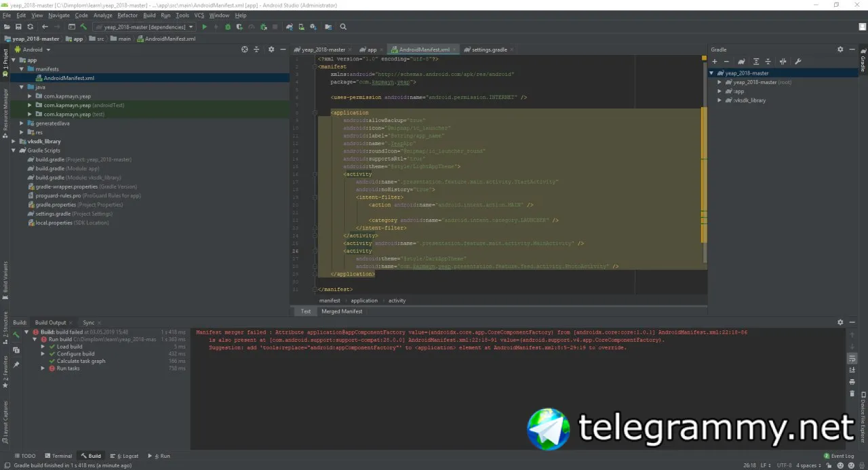Open Gradle build tool settings wrench icon
868x470 pixels.
798,61
